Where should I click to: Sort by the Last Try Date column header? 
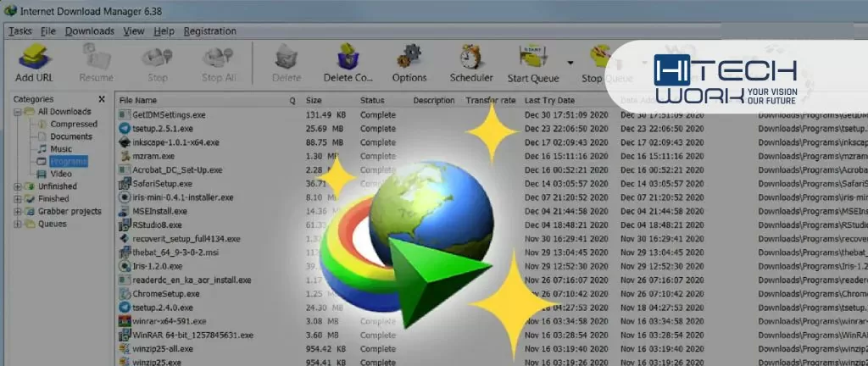(549, 100)
